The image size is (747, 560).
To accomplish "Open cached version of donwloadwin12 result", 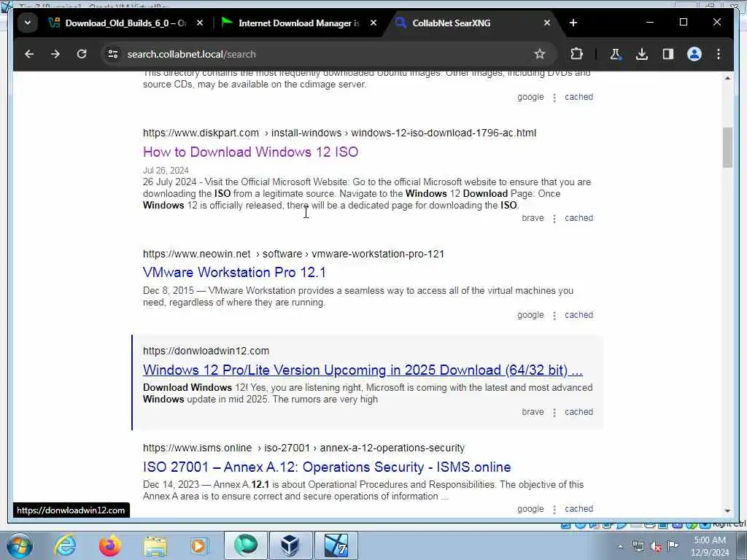I will click(x=578, y=412).
